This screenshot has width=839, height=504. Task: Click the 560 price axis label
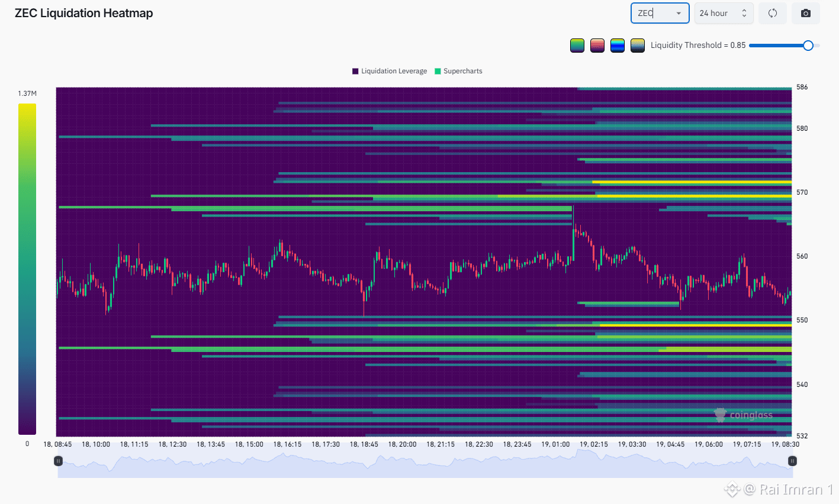pyautogui.click(x=802, y=256)
